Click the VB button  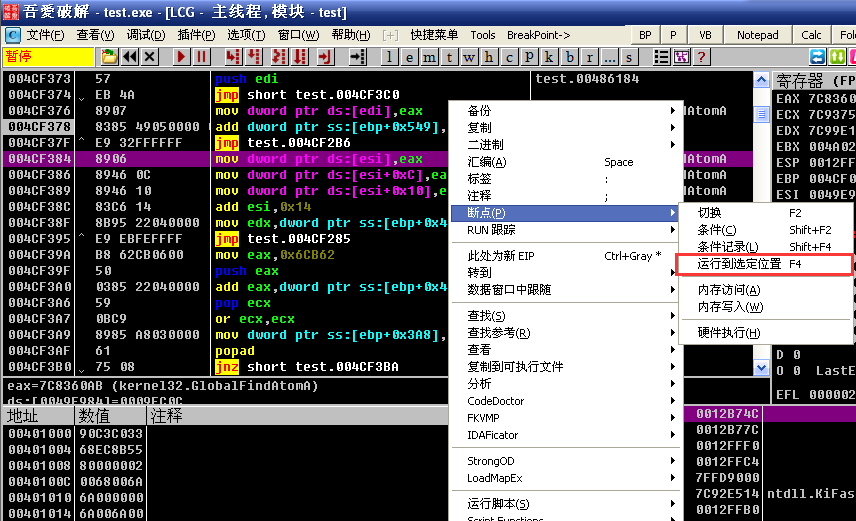pos(705,35)
